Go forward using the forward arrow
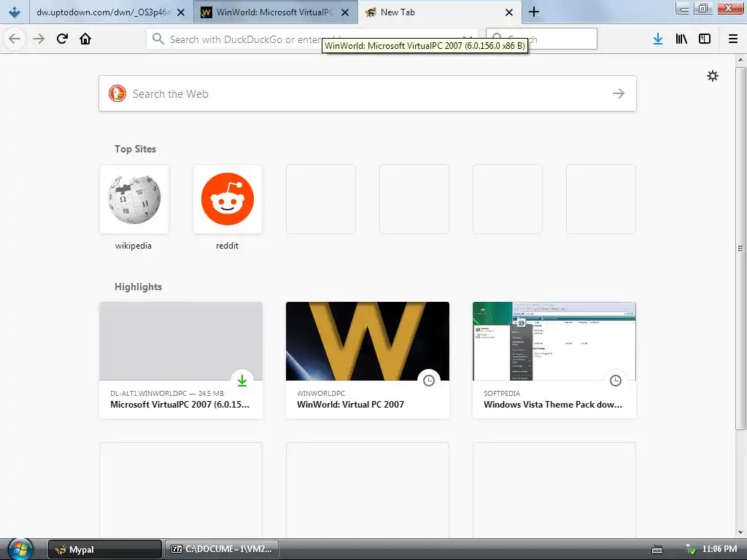The height and width of the screenshot is (560, 747). click(39, 39)
